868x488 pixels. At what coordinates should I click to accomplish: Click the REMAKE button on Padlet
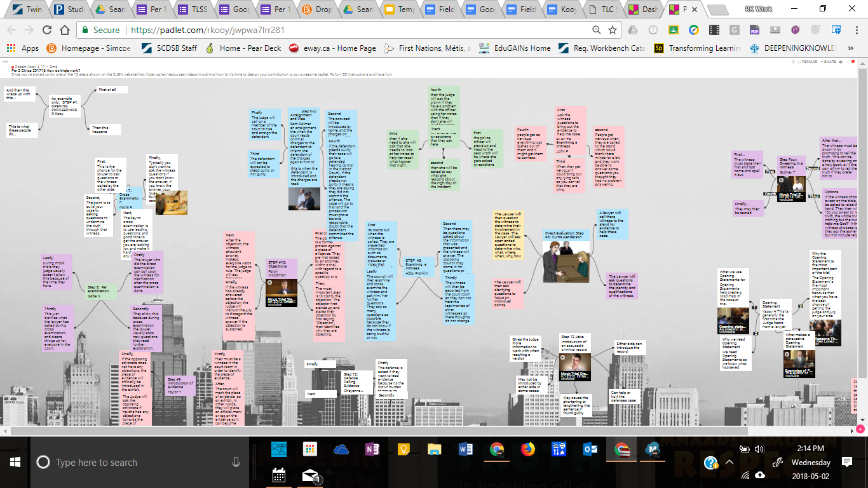coord(808,62)
